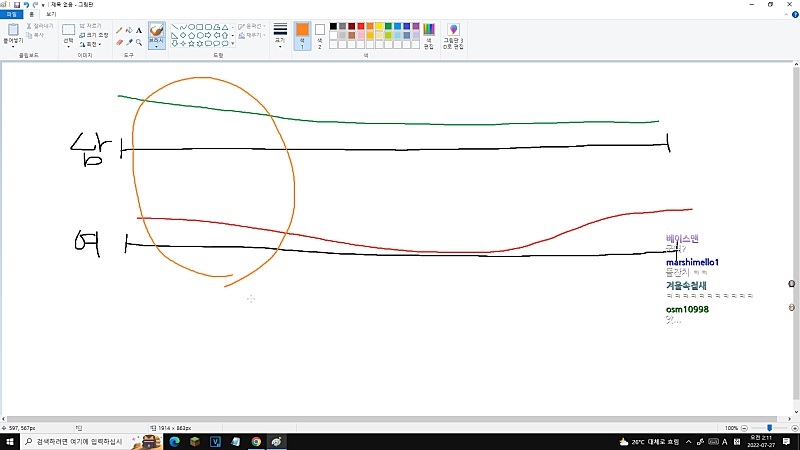The image size is (800, 450).
Task: Click the Windows taskbar search box
Action: [91, 442]
